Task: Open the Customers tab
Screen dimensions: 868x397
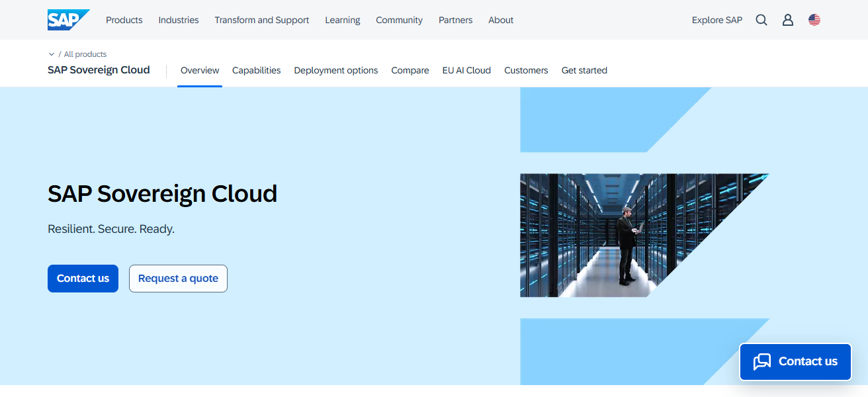Action: click(526, 70)
